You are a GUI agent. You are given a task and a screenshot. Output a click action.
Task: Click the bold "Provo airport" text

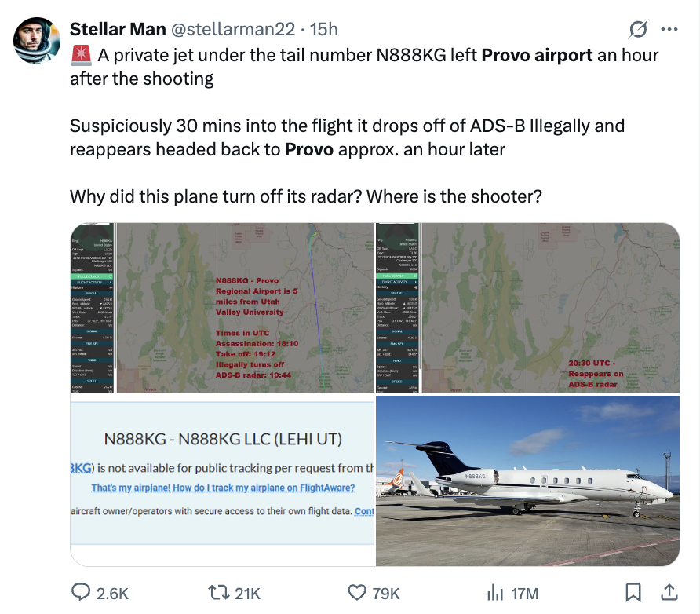[537, 56]
